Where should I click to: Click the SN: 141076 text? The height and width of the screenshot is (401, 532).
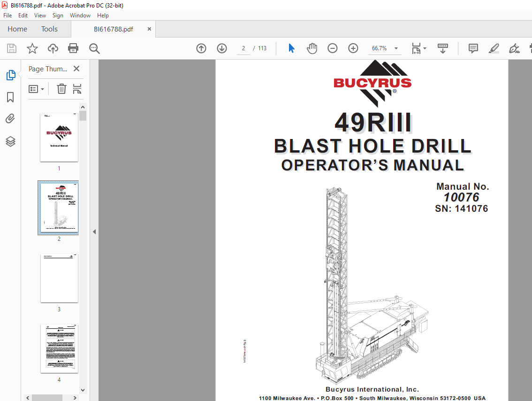click(462, 208)
